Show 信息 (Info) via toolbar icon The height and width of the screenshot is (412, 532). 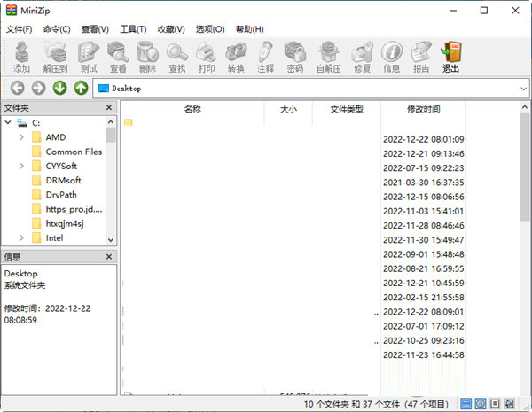point(392,57)
